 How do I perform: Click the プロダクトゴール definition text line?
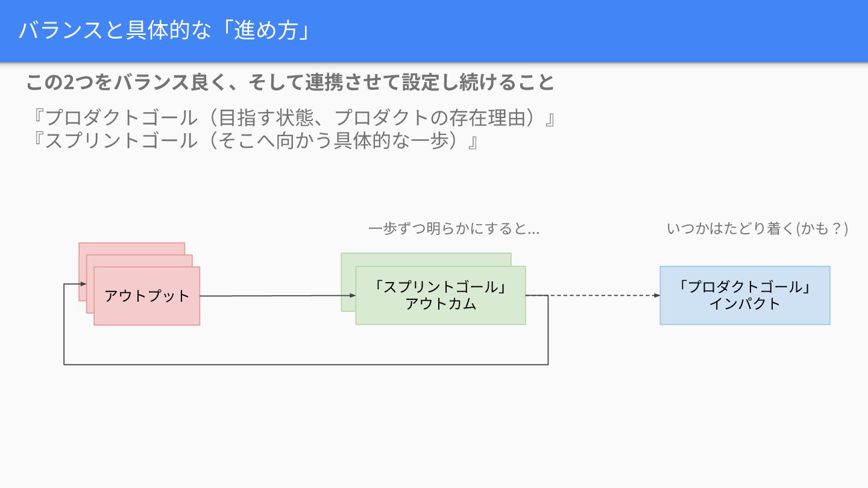(x=294, y=117)
